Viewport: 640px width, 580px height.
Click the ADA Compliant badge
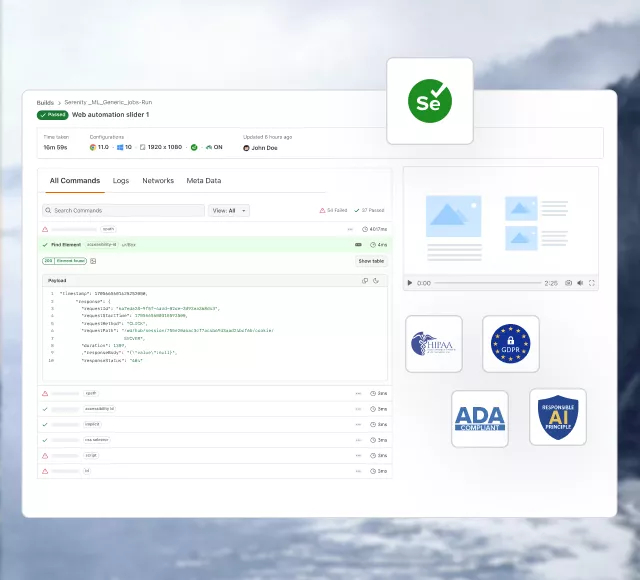pos(480,419)
